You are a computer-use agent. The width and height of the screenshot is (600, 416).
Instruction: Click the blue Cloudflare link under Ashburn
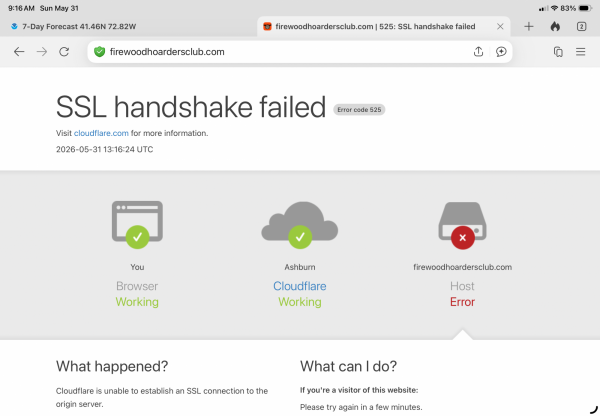click(300, 286)
